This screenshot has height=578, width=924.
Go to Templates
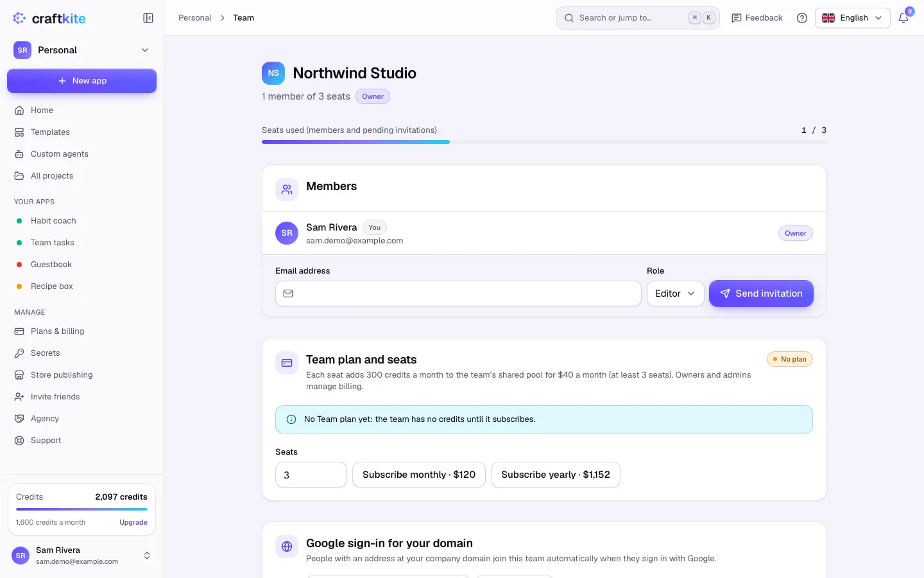(81, 132)
